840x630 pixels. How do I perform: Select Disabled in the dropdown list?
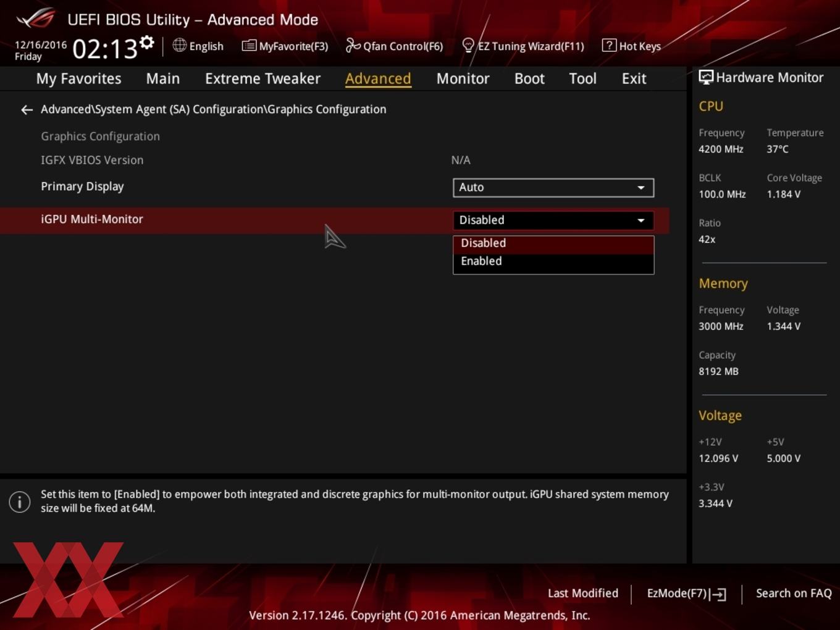553,243
